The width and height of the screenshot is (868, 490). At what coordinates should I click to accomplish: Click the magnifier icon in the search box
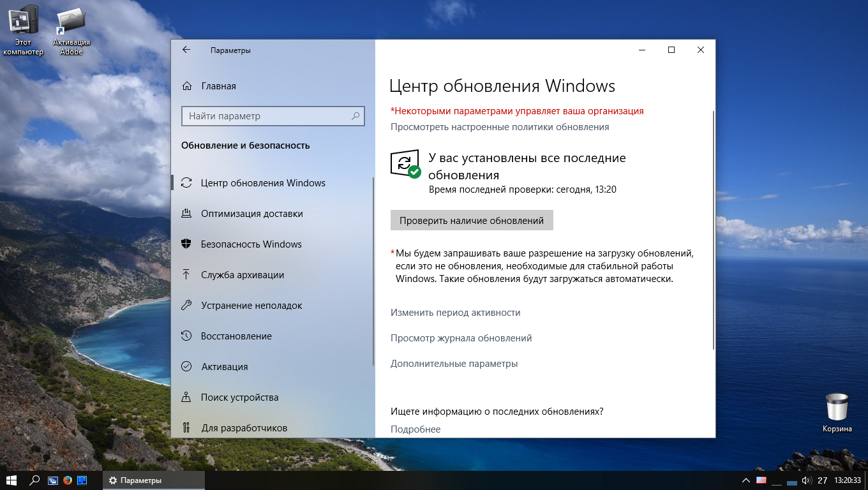click(355, 116)
